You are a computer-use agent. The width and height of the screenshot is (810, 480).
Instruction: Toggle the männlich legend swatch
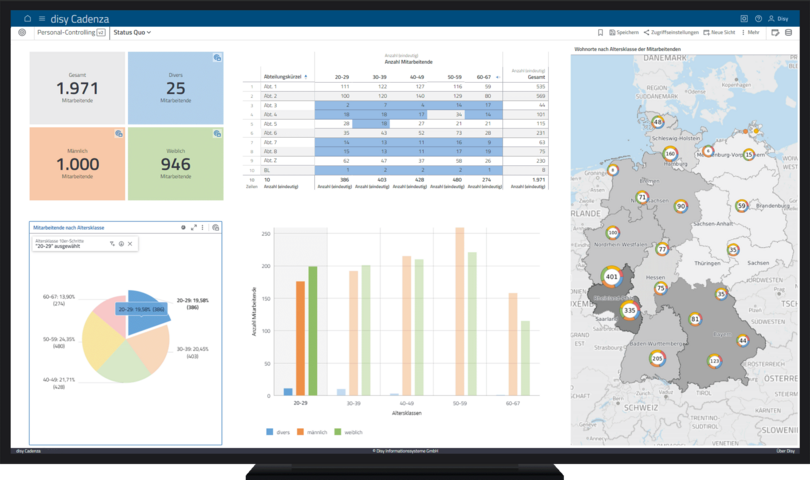pos(300,432)
